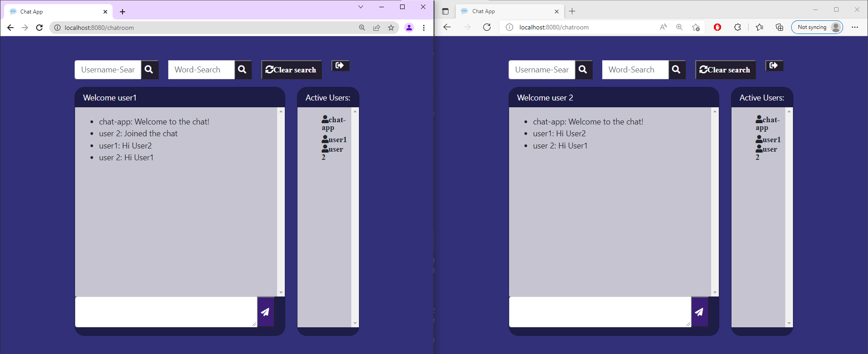Go back in Chrome window
868x354 pixels.
tap(10, 28)
